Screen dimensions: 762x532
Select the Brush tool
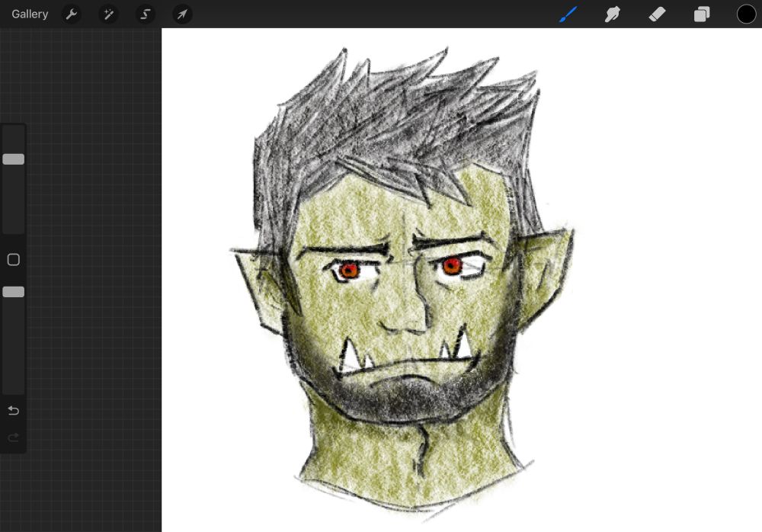(x=568, y=14)
